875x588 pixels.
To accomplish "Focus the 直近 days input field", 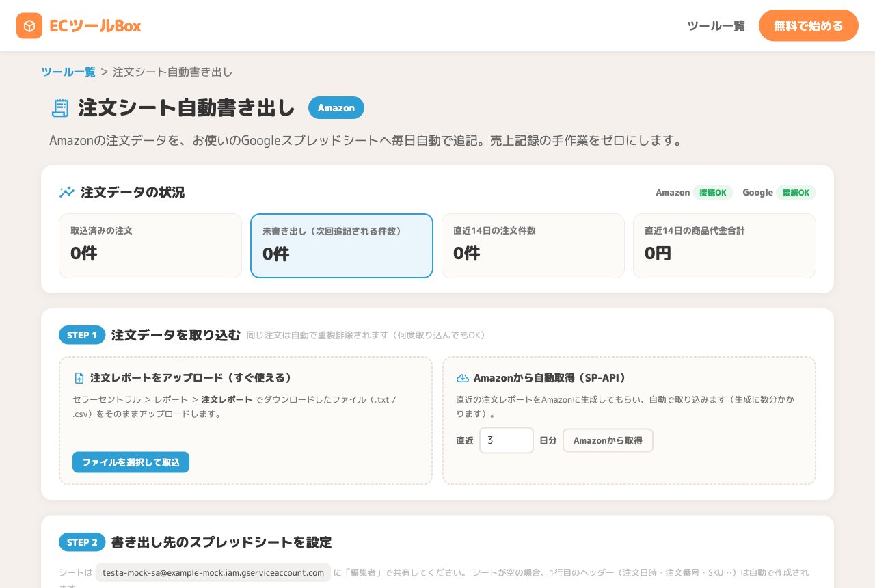I will tap(507, 440).
